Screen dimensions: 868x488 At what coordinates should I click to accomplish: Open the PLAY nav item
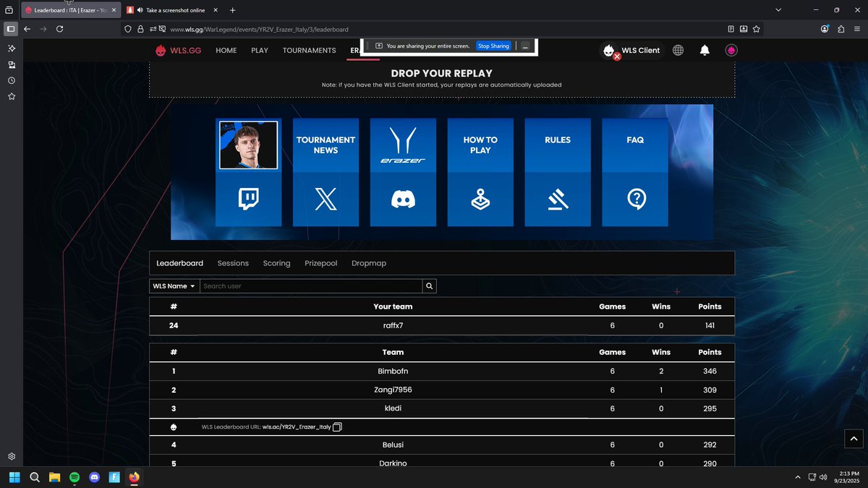(x=260, y=51)
